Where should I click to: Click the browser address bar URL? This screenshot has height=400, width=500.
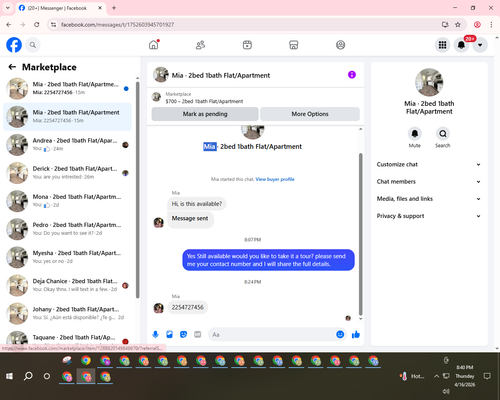117,25
